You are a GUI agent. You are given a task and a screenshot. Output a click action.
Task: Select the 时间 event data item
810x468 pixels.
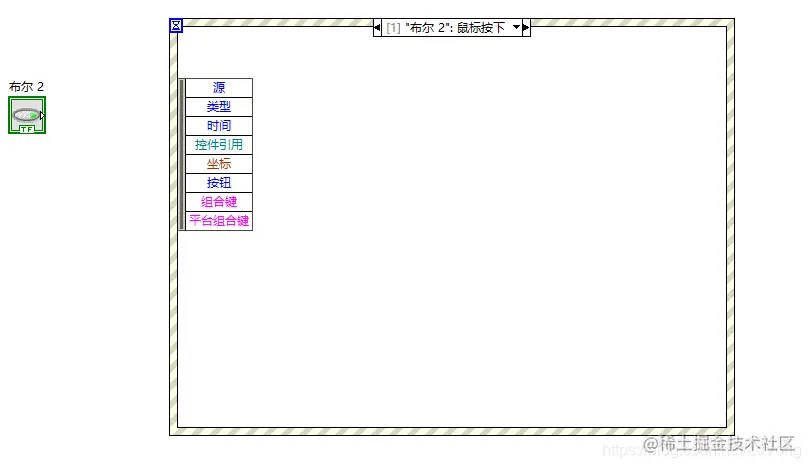click(219, 126)
